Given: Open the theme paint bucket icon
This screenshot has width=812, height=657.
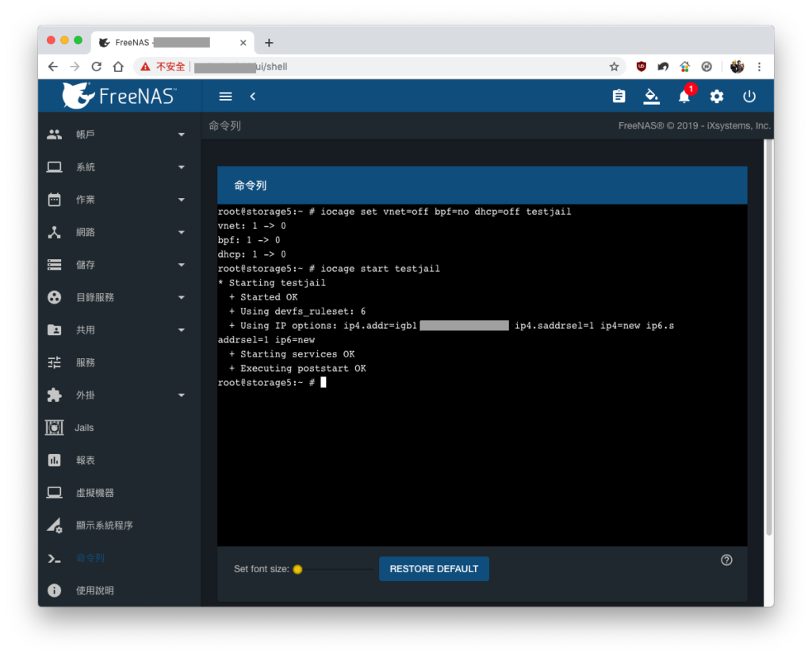Looking at the screenshot, I should pos(651,97).
